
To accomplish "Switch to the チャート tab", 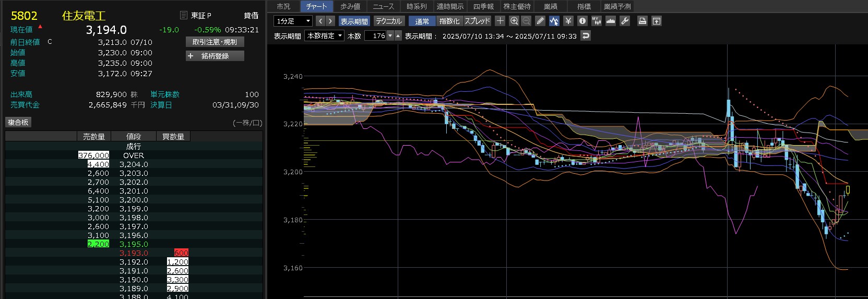I will click(316, 6).
